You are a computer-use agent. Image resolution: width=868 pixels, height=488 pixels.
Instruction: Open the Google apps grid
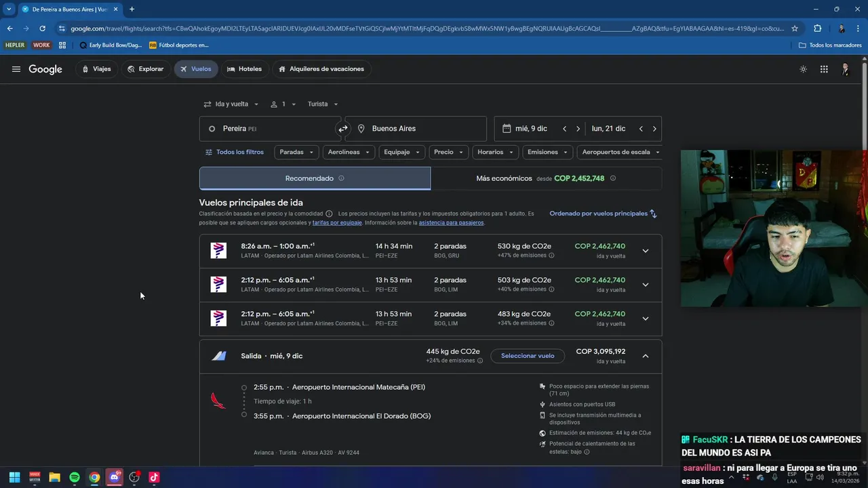pyautogui.click(x=824, y=69)
